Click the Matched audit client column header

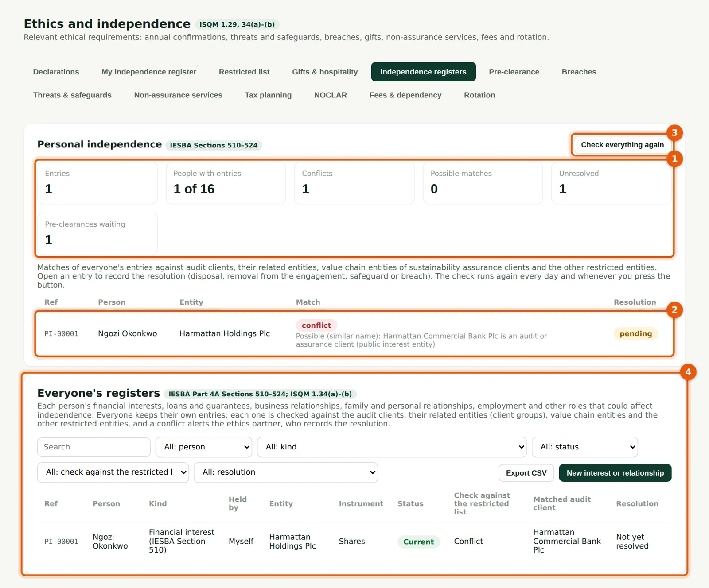point(562,503)
